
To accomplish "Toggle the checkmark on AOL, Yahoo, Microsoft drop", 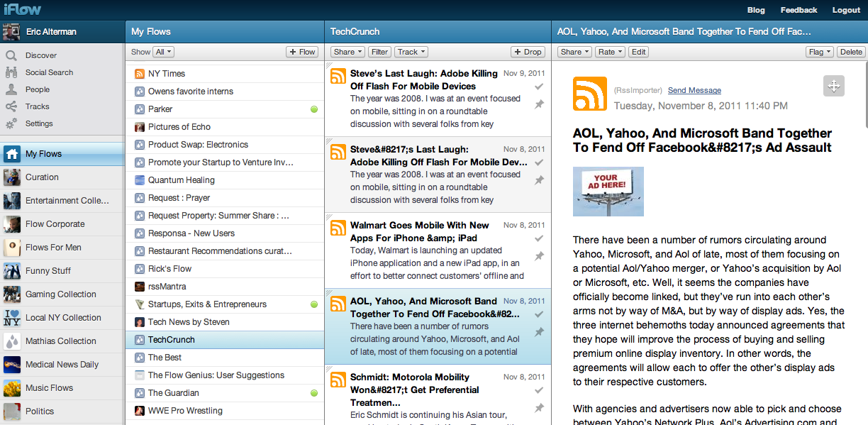I will coord(539,314).
